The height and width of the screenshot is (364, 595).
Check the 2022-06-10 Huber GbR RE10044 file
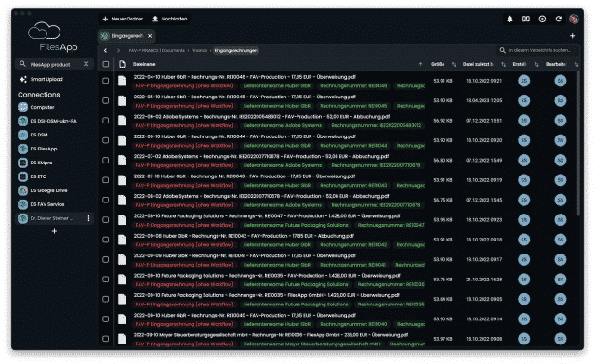[x=105, y=140]
